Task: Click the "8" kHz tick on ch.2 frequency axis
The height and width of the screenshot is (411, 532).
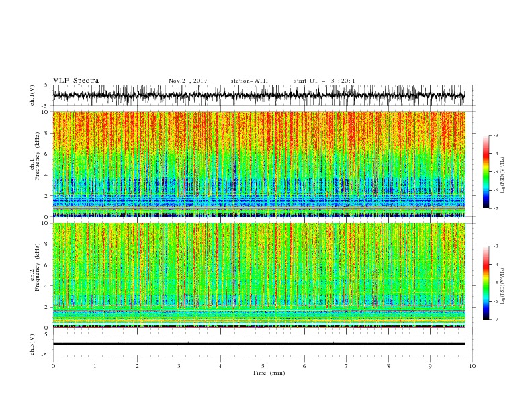Action: 46,244
